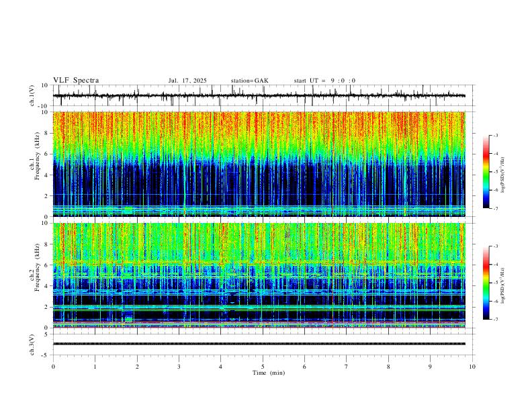Click ch.2 colorbar tick "-7"
This screenshot has height=411, width=532.
[x=496, y=320]
